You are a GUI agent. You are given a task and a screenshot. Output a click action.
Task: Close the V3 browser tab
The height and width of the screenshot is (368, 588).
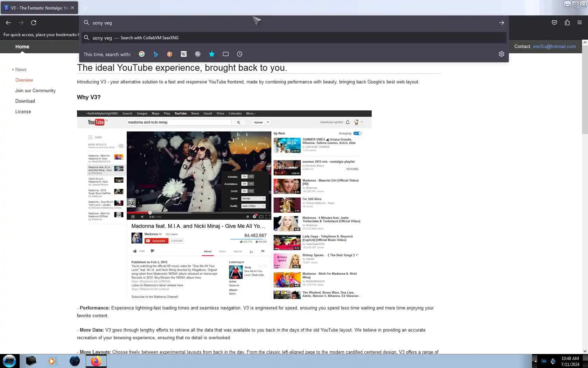72,8
